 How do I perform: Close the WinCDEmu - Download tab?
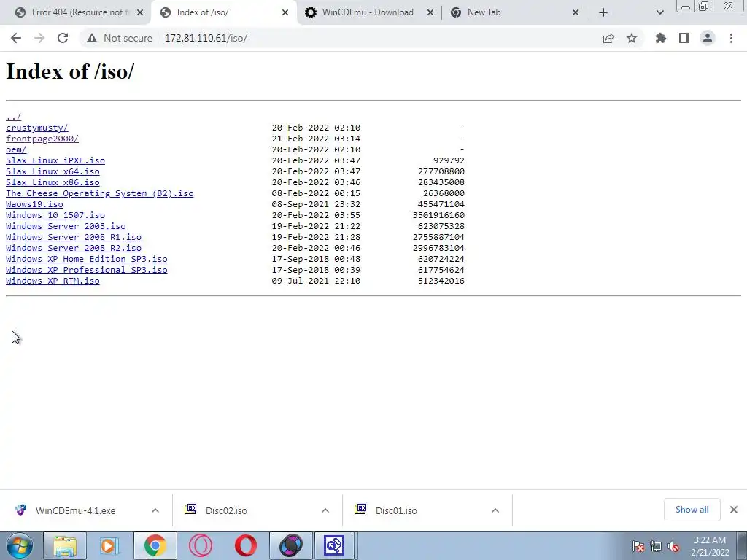click(430, 12)
